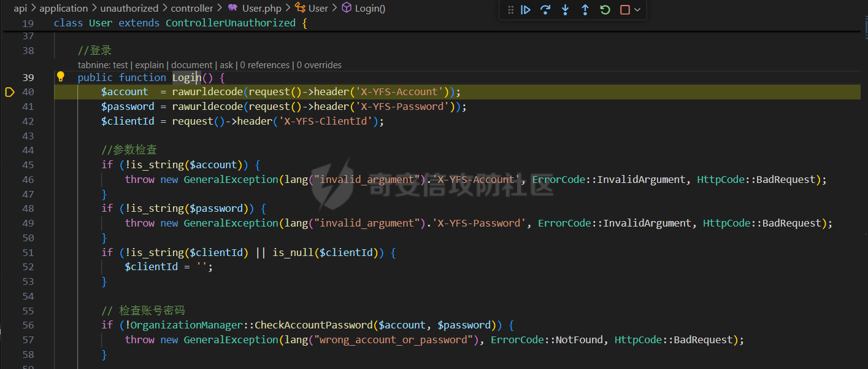
Task: Click 'ControllerUnauthorized' in the class declaration
Action: [x=231, y=23]
